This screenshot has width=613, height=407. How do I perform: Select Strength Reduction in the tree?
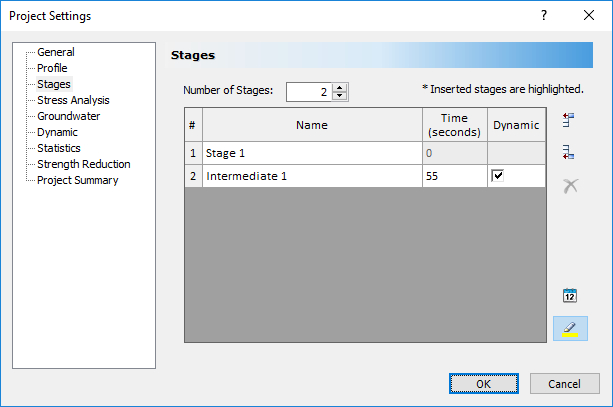[83, 164]
